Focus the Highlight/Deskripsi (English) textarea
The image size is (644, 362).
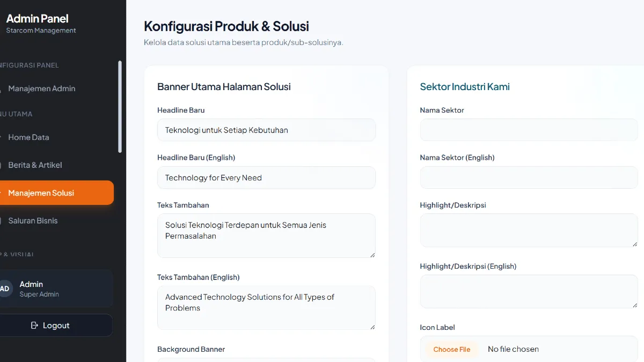coord(529,292)
